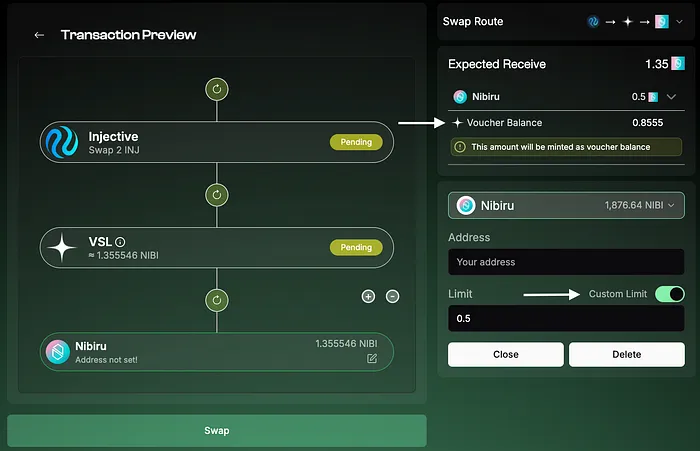
Task: Collapse the Nibiru 0.5 receive row chevron
Action: pos(671,97)
